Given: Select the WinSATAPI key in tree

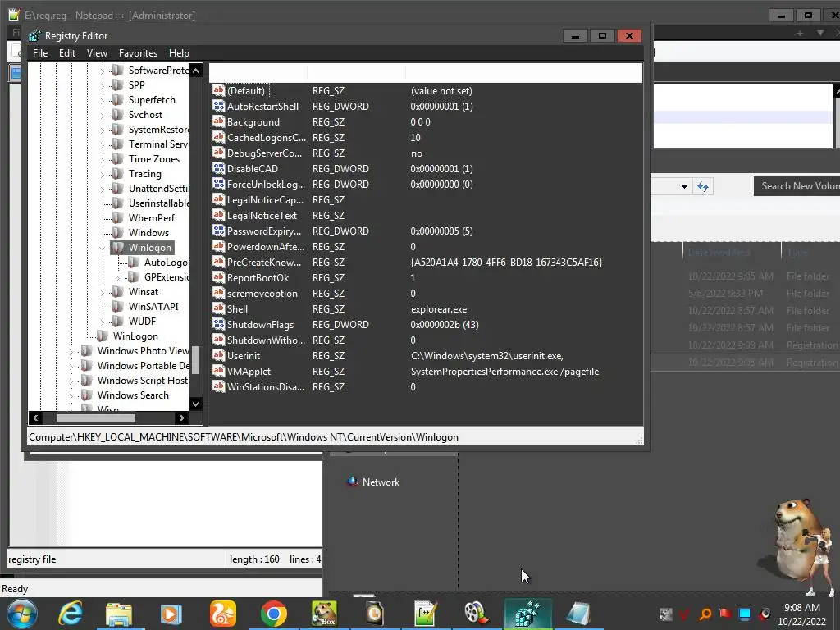Looking at the screenshot, I should pyautogui.click(x=153, y=307).
